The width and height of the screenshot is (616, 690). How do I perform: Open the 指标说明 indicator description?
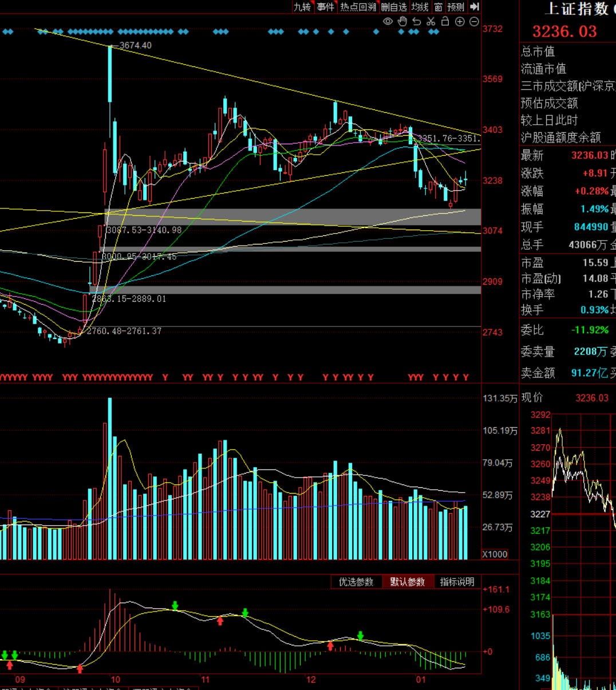pyautogui.click(x=457, y=582)
